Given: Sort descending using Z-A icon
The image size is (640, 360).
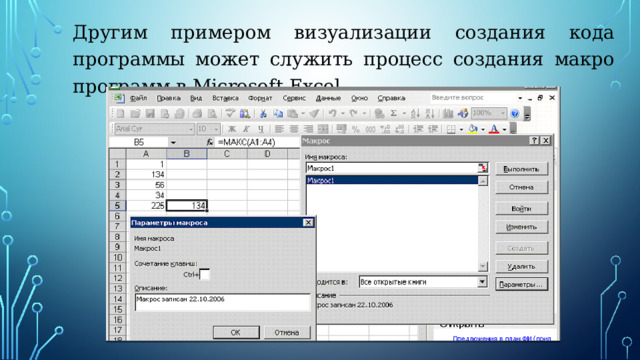Looking at the screenshot, I should tap(430, 113).
